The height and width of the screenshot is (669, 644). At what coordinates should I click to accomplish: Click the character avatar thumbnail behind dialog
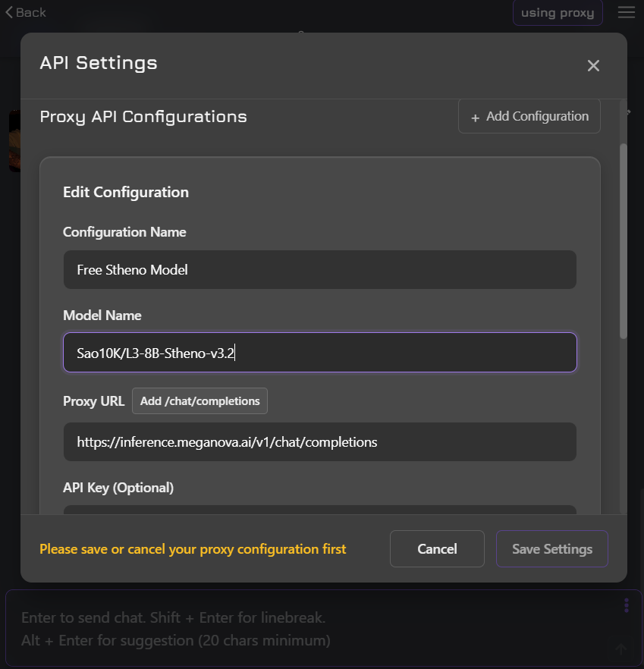click(14, 141)
